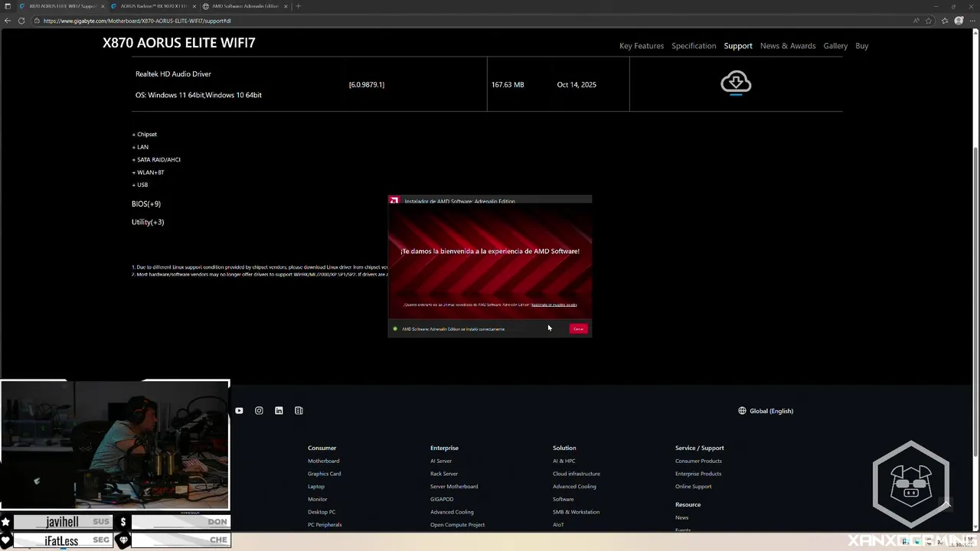The width and height of the screenshot is (980, 551).
Task: Open the browser settings three-dot menu
Action: [972, 21]
